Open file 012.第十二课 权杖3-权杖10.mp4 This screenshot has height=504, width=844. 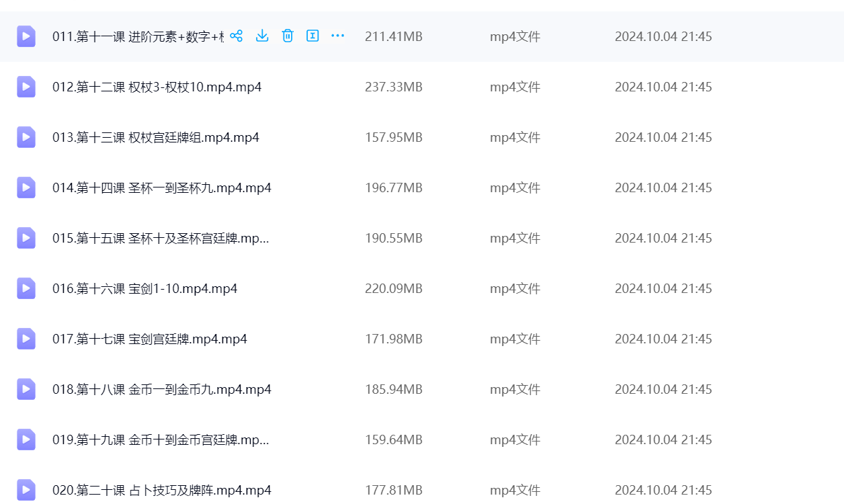point(157,87)
